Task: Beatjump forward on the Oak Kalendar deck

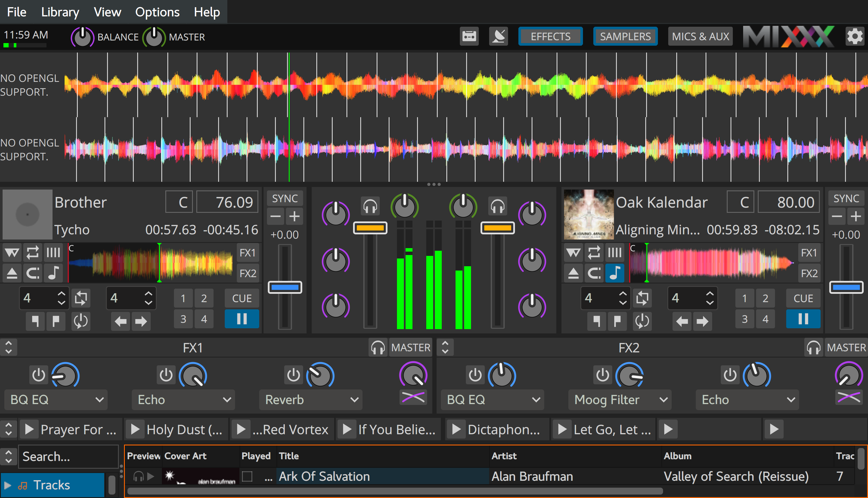Action: coord(702,321)
